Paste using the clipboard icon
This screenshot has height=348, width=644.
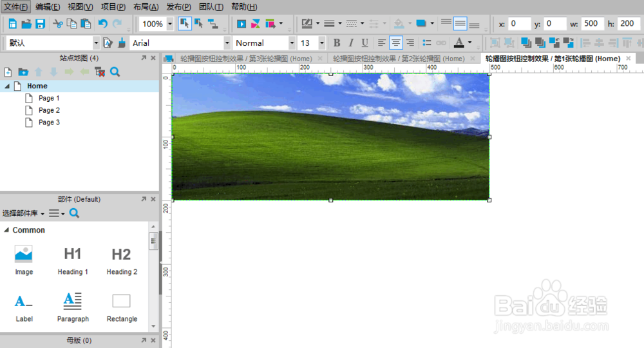(86, 24)
